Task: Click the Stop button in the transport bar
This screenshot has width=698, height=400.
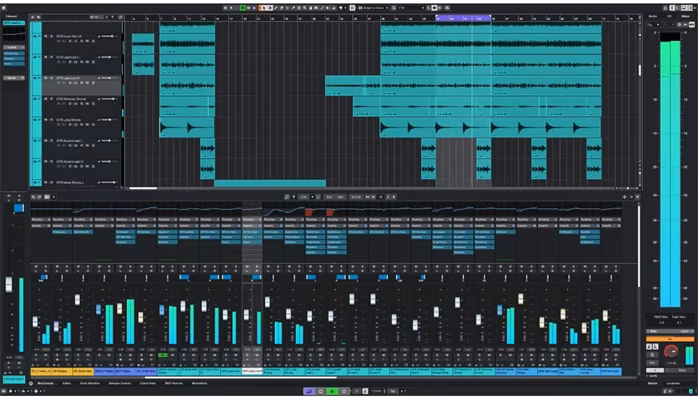Action: [x=321, y=391]
